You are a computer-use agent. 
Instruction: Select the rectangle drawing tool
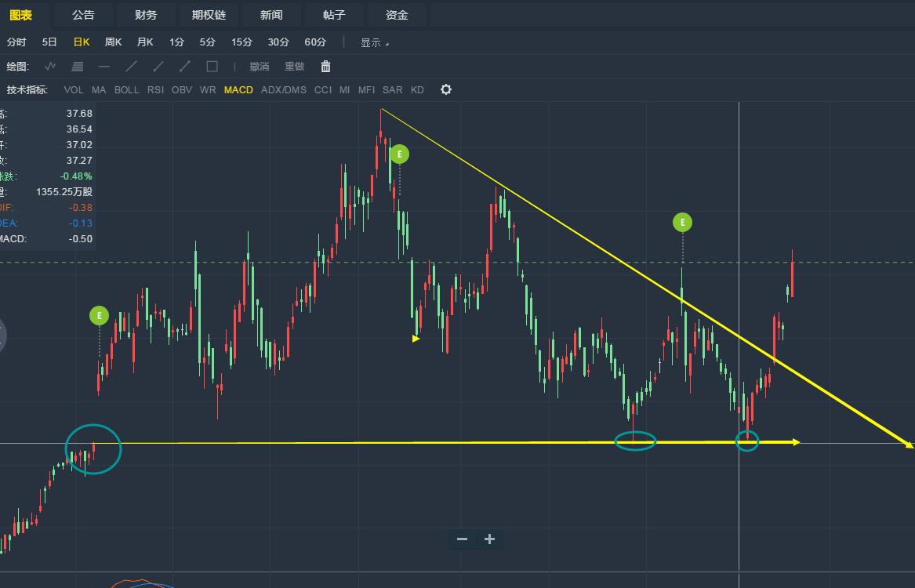click(x=212, y=67)
